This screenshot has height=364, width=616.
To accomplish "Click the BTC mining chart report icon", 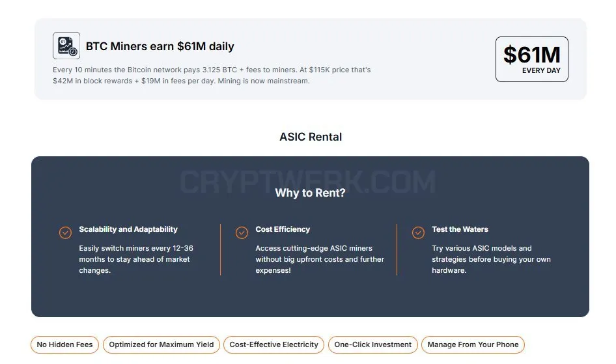I will [x=66, y=46].
